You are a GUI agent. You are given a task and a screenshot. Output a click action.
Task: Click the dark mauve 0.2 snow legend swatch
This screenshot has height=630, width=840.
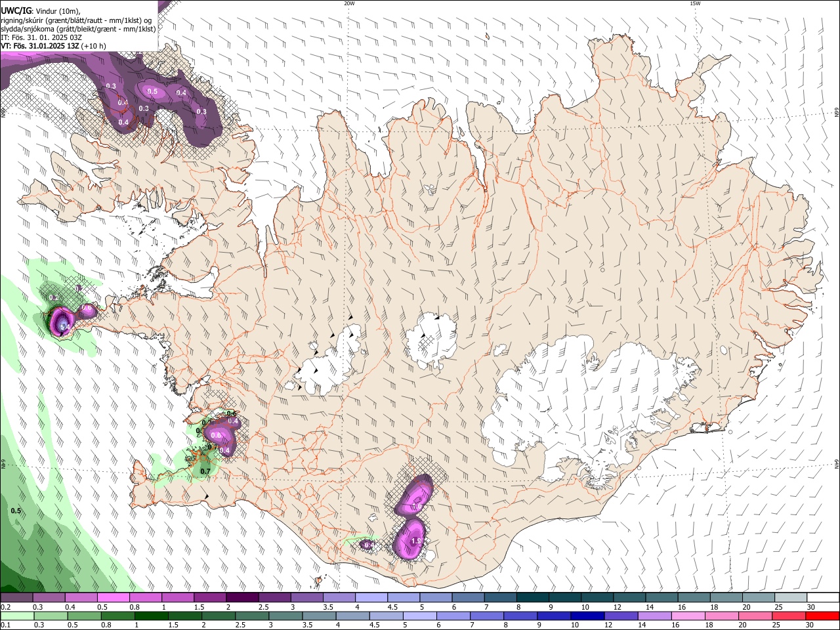click(x=17, y=597)
